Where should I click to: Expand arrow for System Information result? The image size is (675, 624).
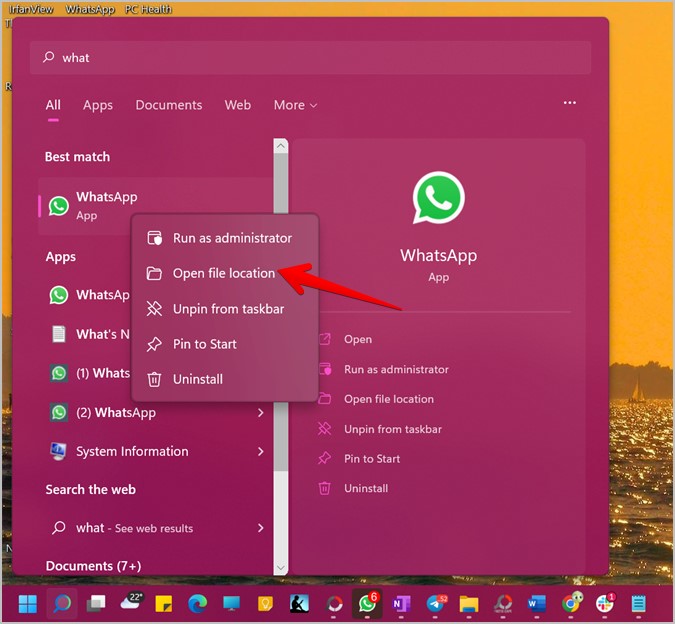[260, 451]
